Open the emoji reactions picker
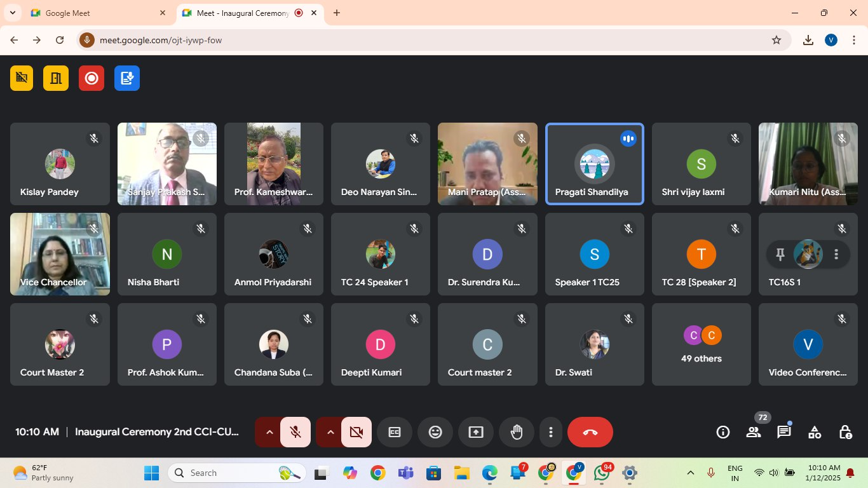Viewport: 868px width, 488px height. 435,432
